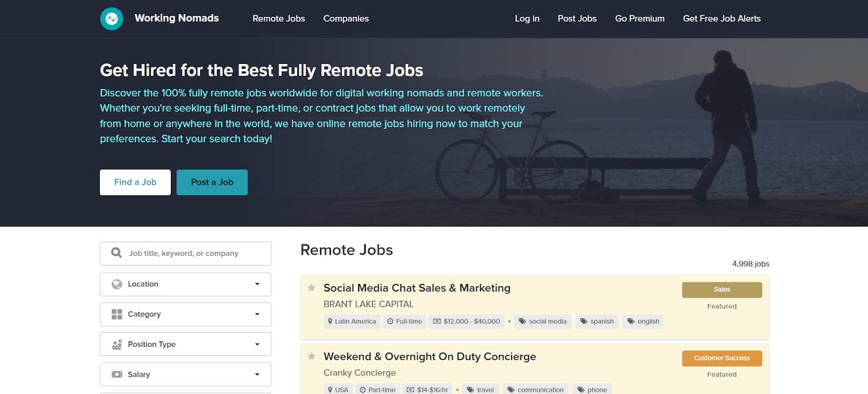Expand the Position Type dropdown arrow
Image resolution: width=868 pixels, height=394 pixels.
[257, 344]
